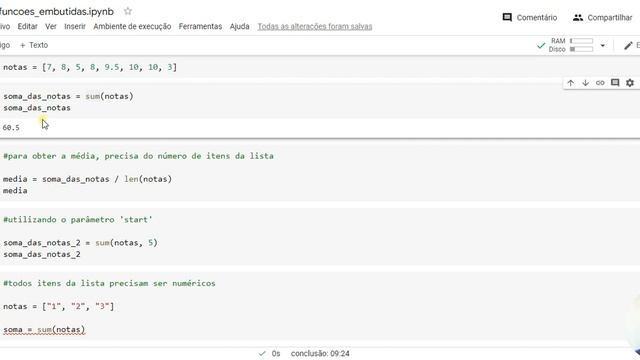This screenshot has width=640, height=360.
Task: Click line media = soma_das_notas / len(notas)
Action: [x=87, y=179]
